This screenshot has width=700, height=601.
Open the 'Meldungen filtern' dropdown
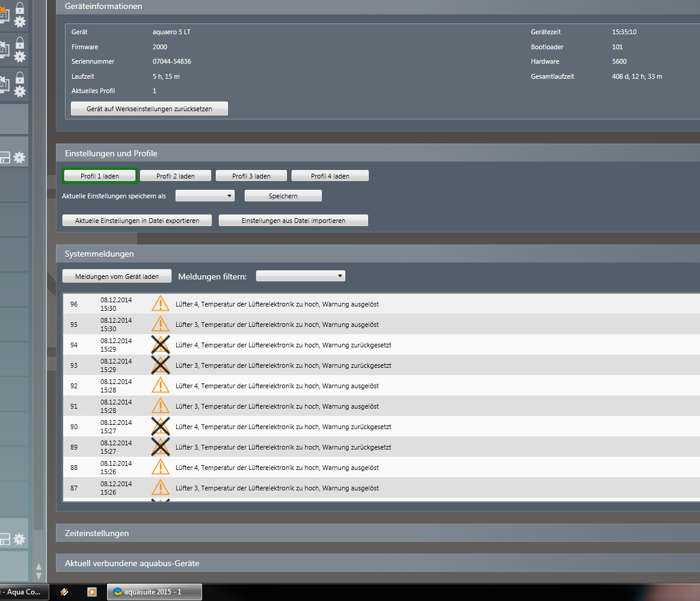click(301, 276)
